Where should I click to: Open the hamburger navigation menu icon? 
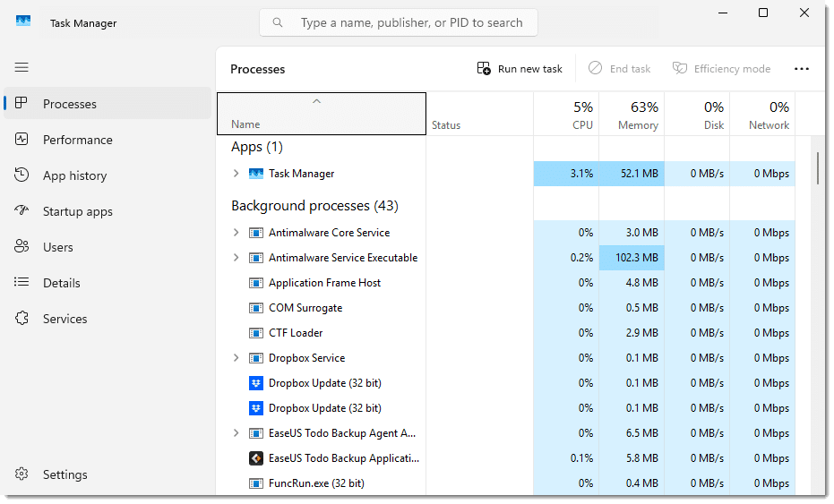click(x=21, y=67)
